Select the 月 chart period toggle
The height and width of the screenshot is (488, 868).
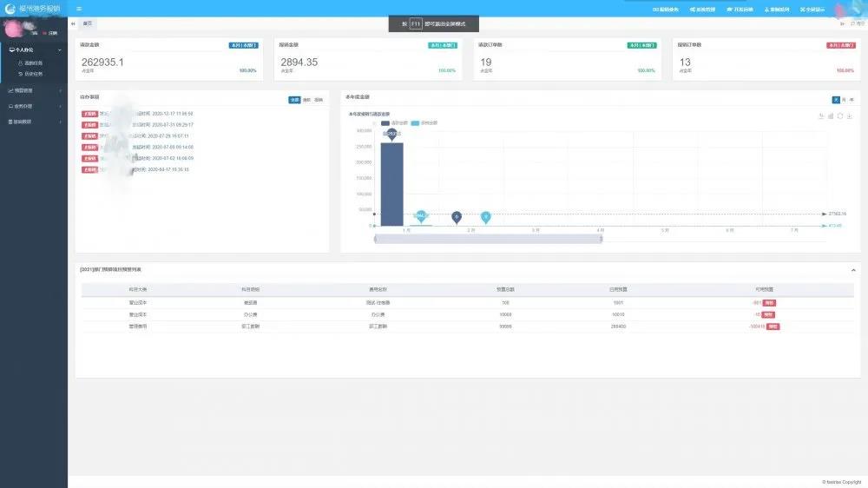click(x=844, y=100)
